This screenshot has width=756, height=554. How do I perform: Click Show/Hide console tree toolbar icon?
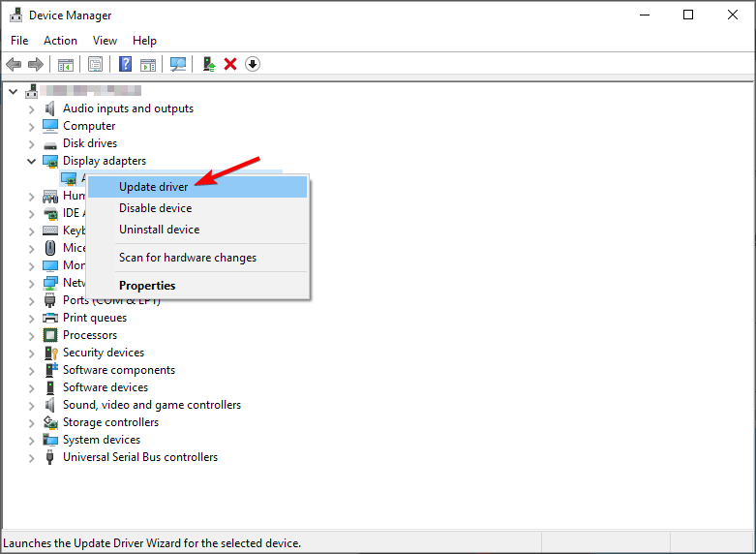[x=66, y=64]
